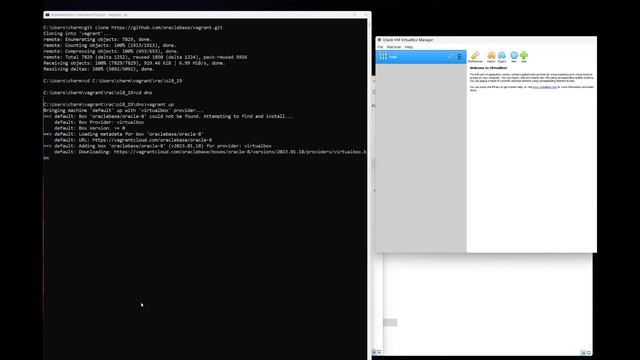Click the Import appliance icon
640x360 pixels.
click(491, 57)
